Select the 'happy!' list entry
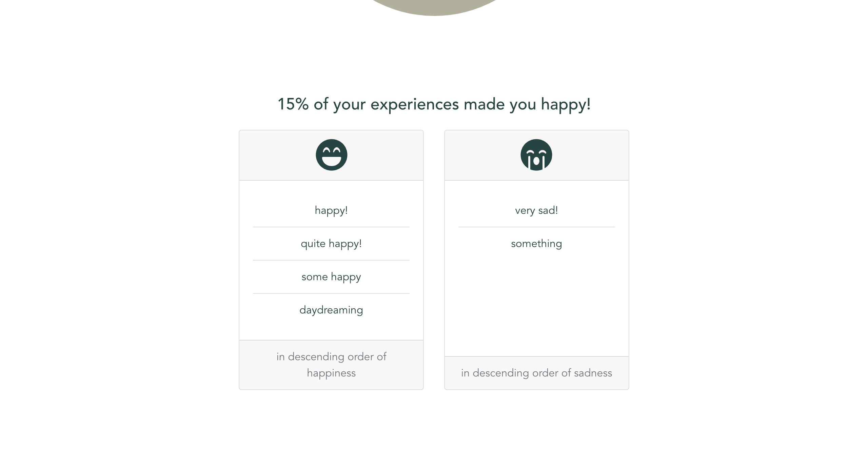This screenshot has width=868, height=451. point(331,210)
